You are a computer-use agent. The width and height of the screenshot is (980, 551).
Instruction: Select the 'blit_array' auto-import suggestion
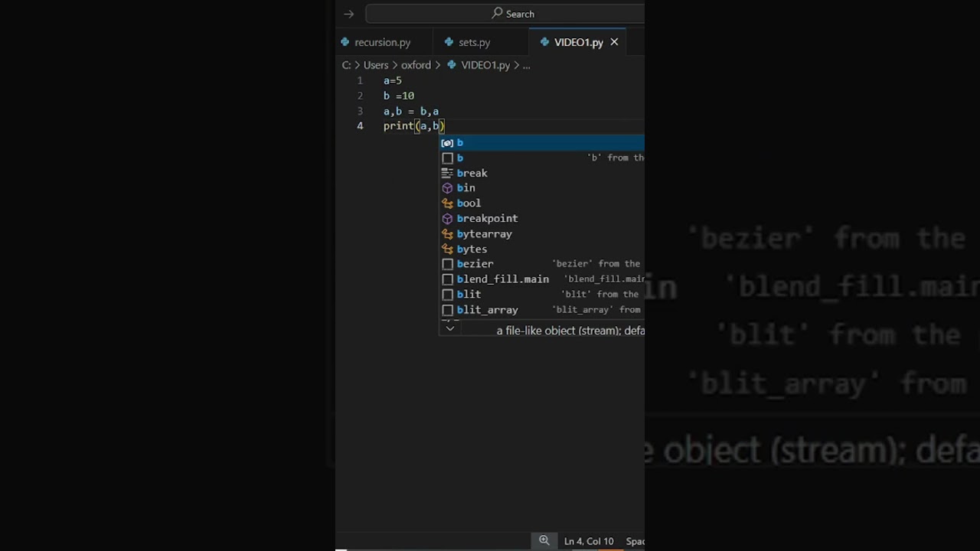coord(487,310)
